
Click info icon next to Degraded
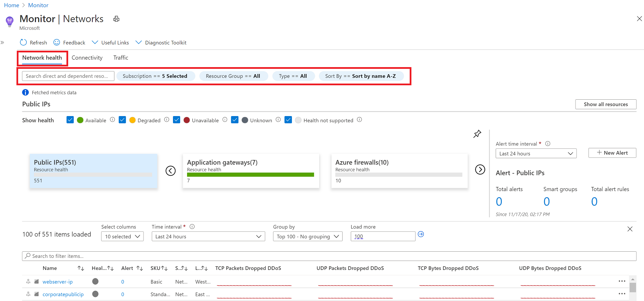[x=167, y=120]
